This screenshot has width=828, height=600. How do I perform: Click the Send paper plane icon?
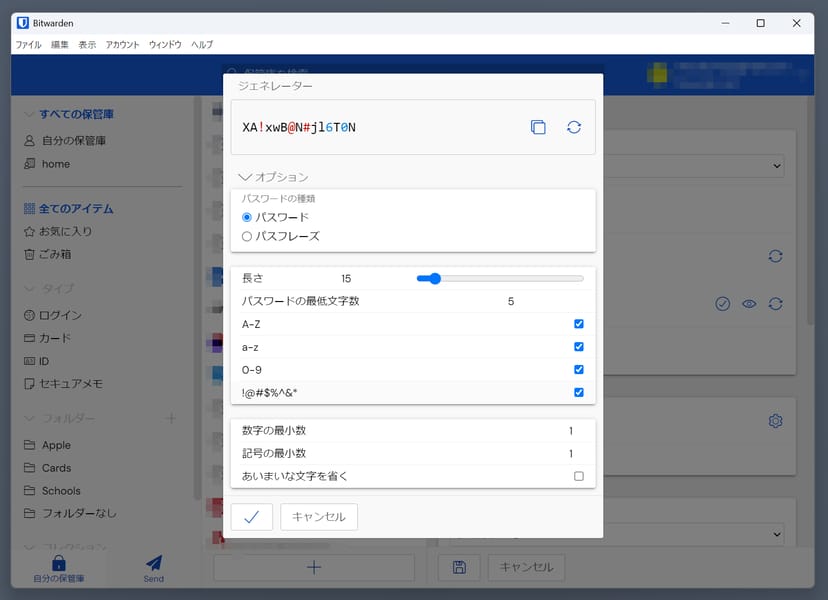pyautogui.click(x=153, y=563)
